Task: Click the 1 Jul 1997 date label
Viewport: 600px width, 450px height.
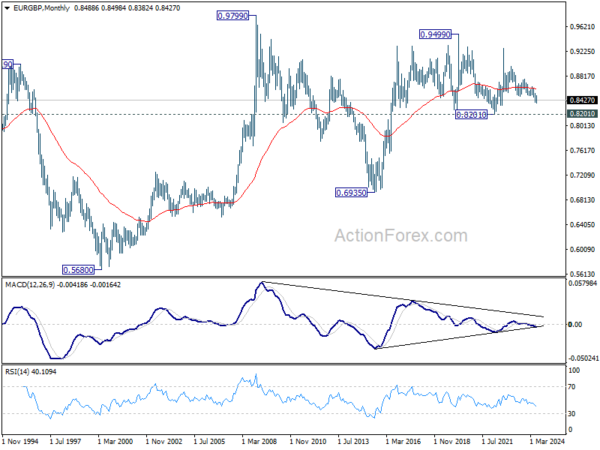Action: pos(65,442)
